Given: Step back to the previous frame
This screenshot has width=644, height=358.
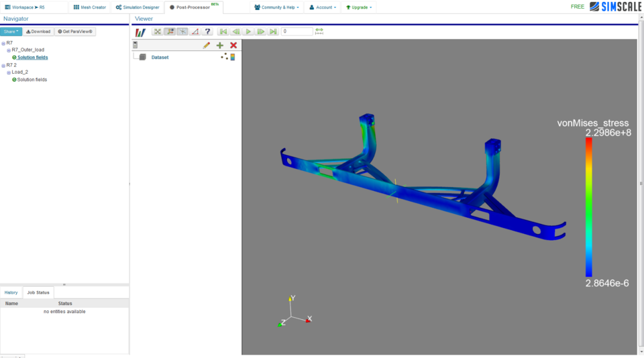Looking at the screenshot, I should pyautogui.click(x=235, y=32).
